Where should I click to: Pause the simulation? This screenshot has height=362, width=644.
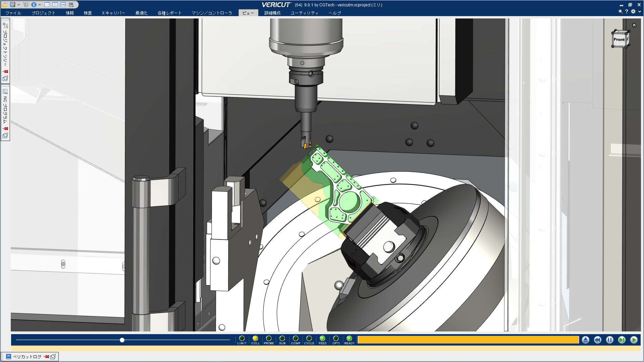pos(610,340)
